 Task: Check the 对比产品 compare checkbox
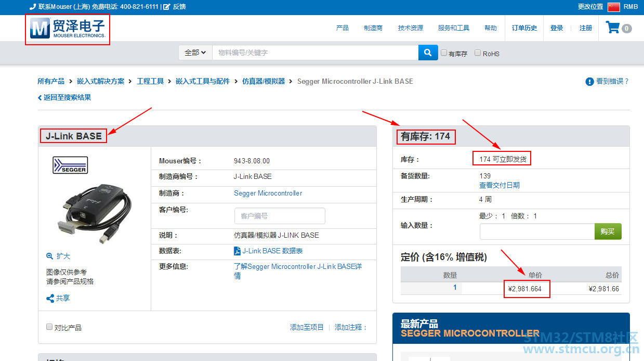[x=49, y=327]
